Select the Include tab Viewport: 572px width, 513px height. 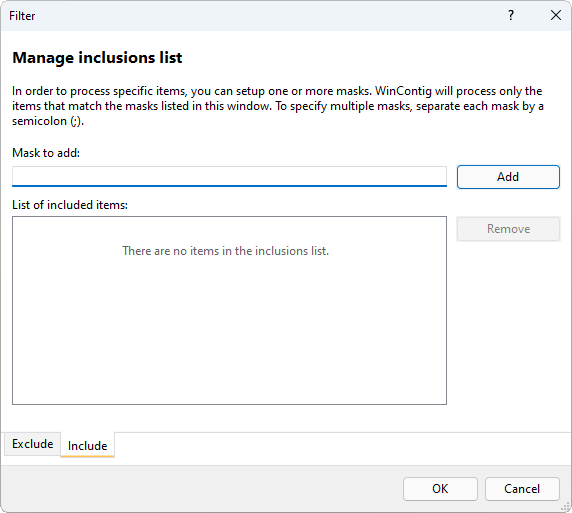coord(88,445)
